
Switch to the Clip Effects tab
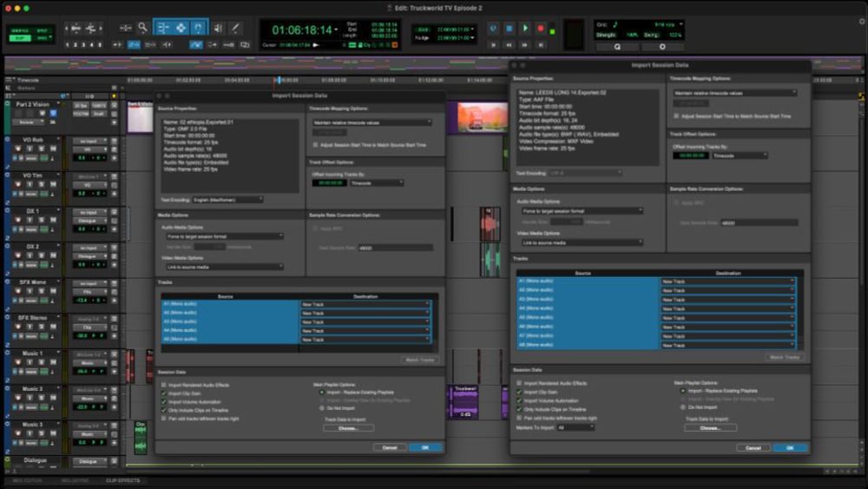[123, 480]
